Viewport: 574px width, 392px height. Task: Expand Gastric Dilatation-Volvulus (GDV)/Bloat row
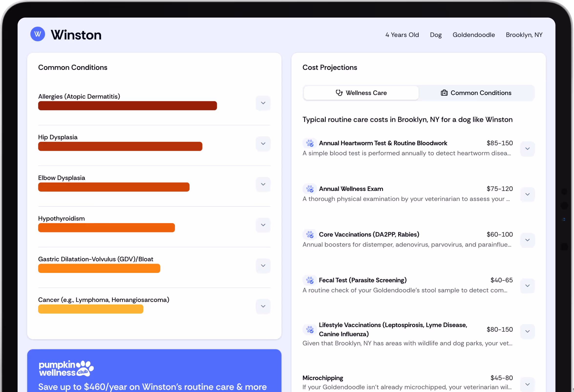(263, 266)
